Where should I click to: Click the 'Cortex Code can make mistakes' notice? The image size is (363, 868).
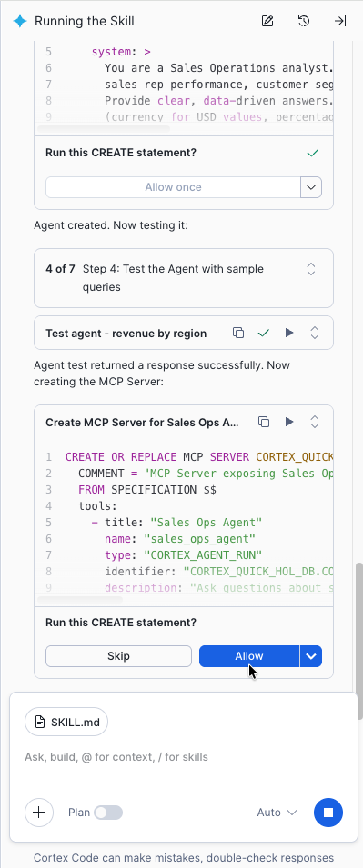coord(184,857)
